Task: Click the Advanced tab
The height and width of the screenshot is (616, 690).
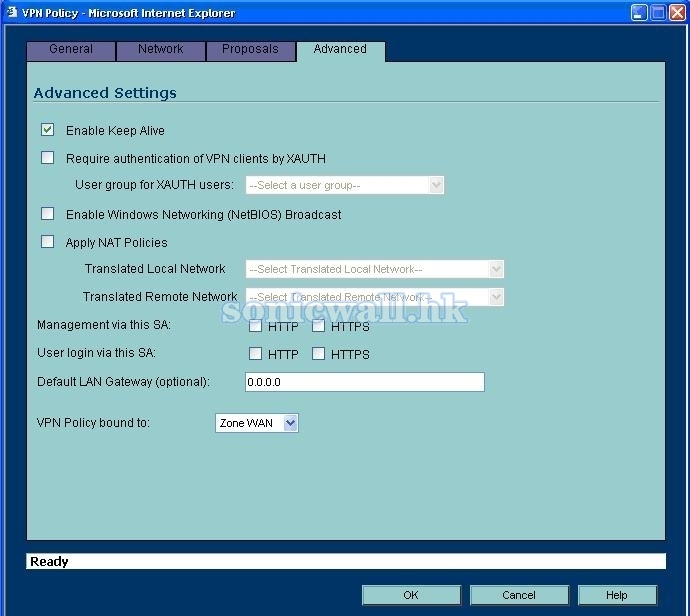Action: coord(340,50)
